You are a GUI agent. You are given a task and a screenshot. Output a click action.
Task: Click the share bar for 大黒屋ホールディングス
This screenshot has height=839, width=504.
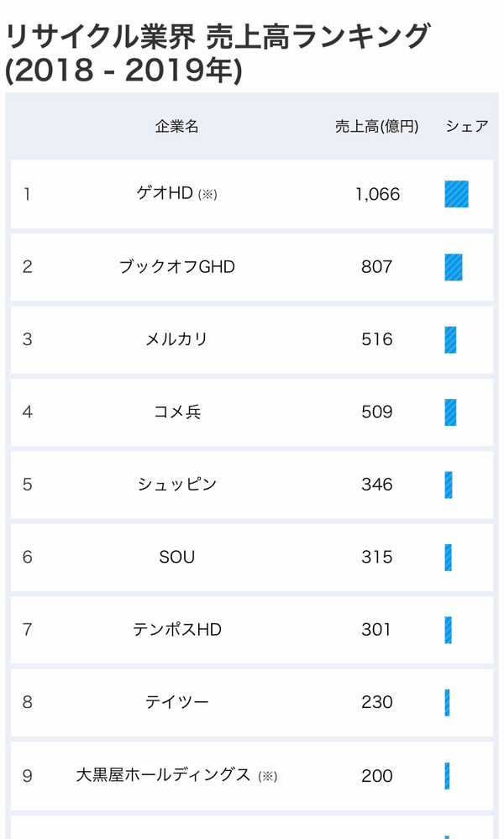[447, 776]
